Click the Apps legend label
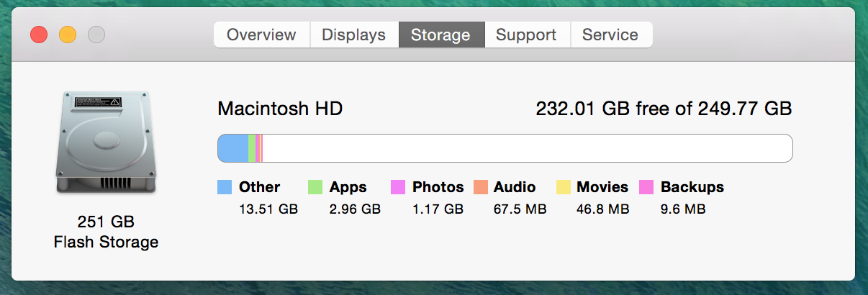 (x=348, y=187)
